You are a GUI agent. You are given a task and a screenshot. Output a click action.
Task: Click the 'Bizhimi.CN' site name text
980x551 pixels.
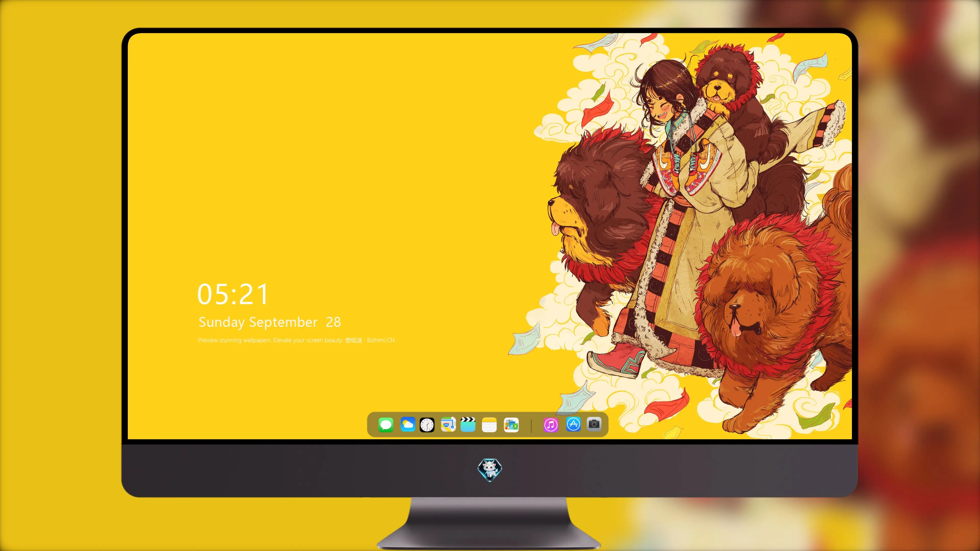(381, 340)
